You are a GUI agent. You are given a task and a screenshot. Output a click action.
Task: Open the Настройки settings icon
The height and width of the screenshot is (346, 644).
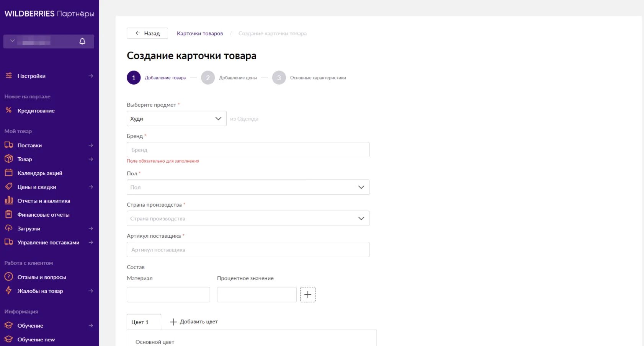(x=9, y=76)
